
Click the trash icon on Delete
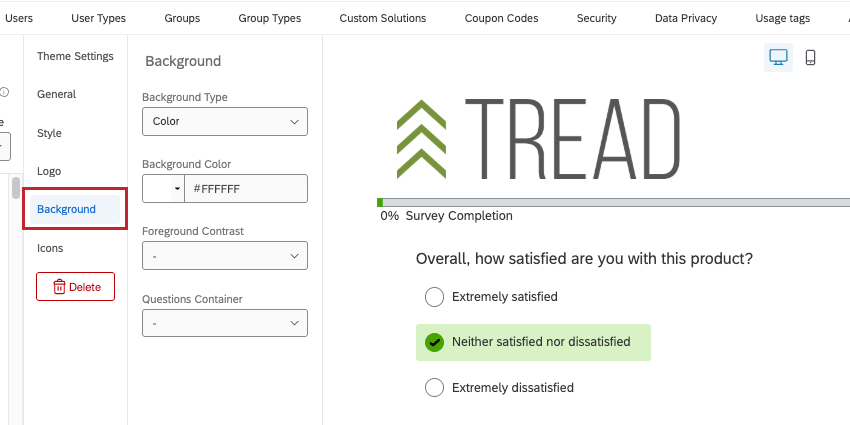pos(59,287)
